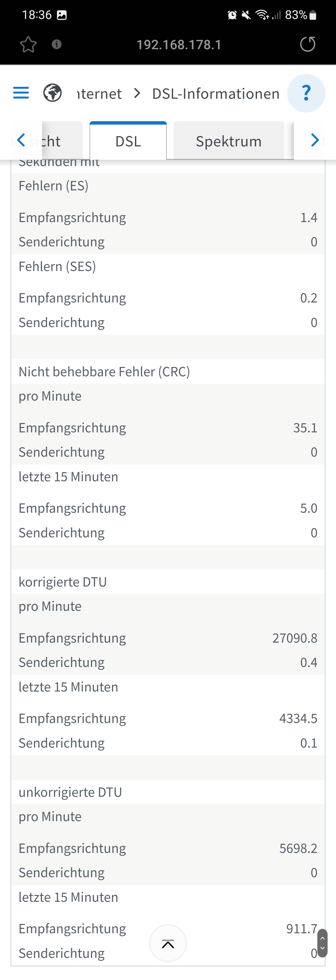Tap the scroll-to-top arrow button

[x=168, y=944]
